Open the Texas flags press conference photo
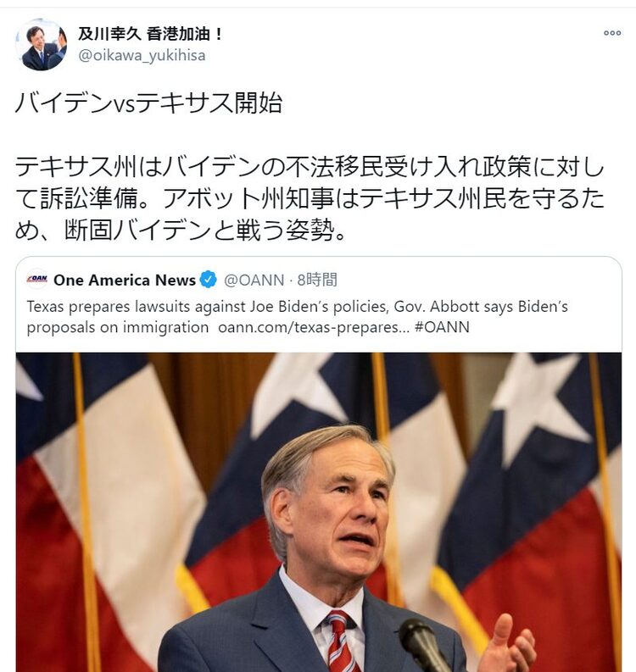 (319, 512)
